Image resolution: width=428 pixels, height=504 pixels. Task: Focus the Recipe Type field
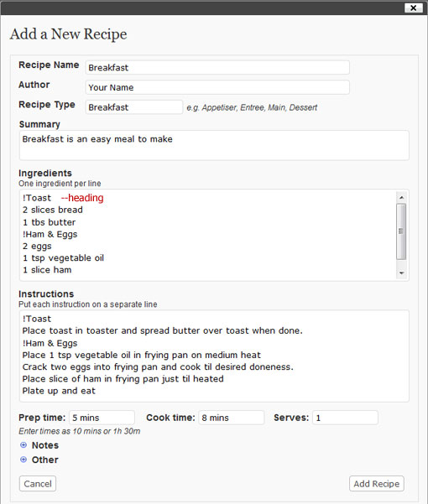pos(134,107)
